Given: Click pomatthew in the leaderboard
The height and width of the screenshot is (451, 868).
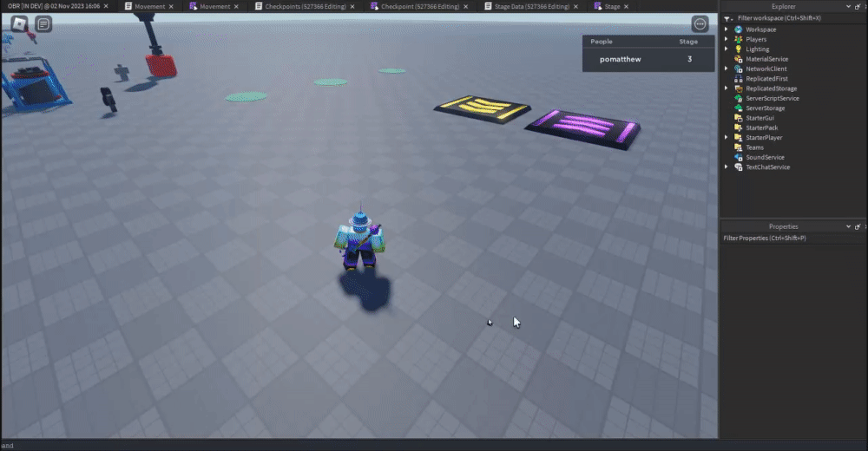Looking at the screenshot, I should click(620, 59).
